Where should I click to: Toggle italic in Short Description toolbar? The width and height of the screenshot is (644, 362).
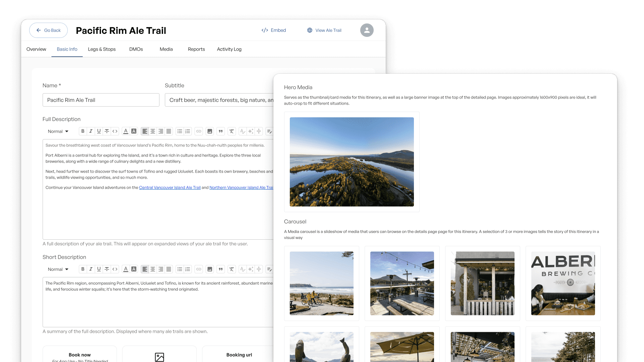[x=91, y=269]
